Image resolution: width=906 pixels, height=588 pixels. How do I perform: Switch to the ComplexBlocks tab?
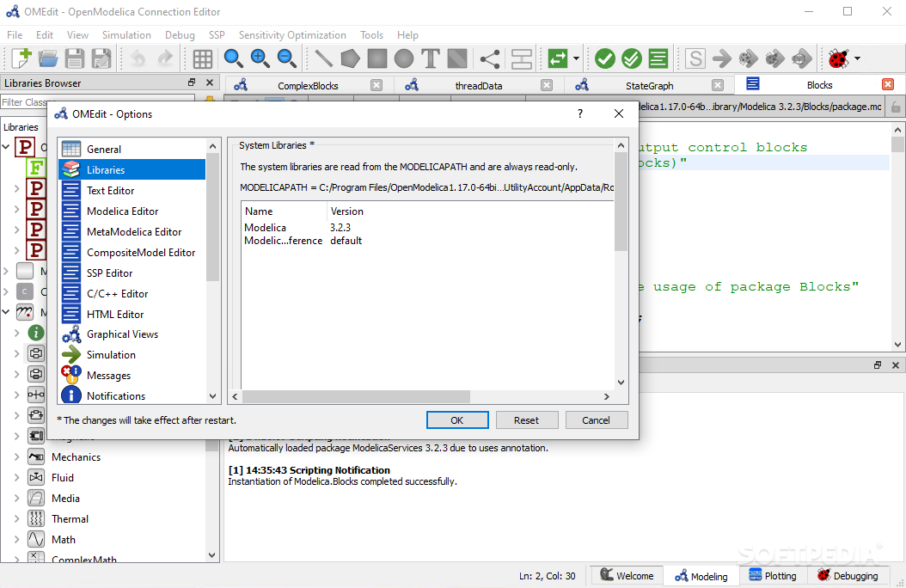click(308, 85)
